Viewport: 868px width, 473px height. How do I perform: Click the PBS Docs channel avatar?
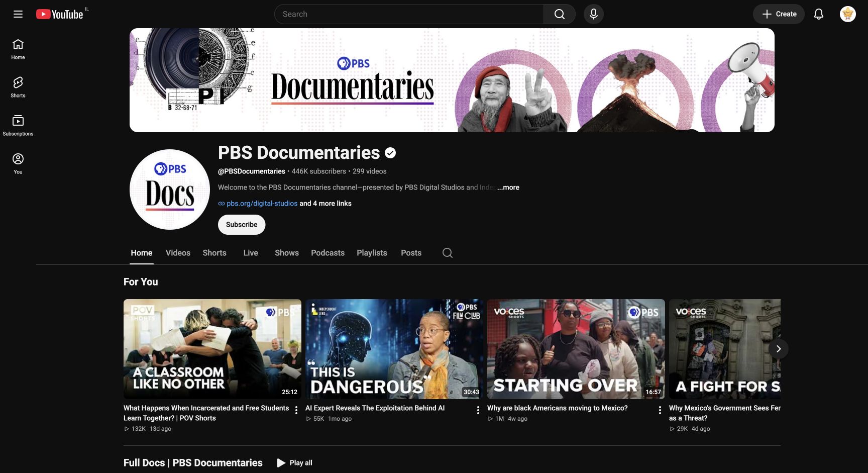(x=170, y=190)
